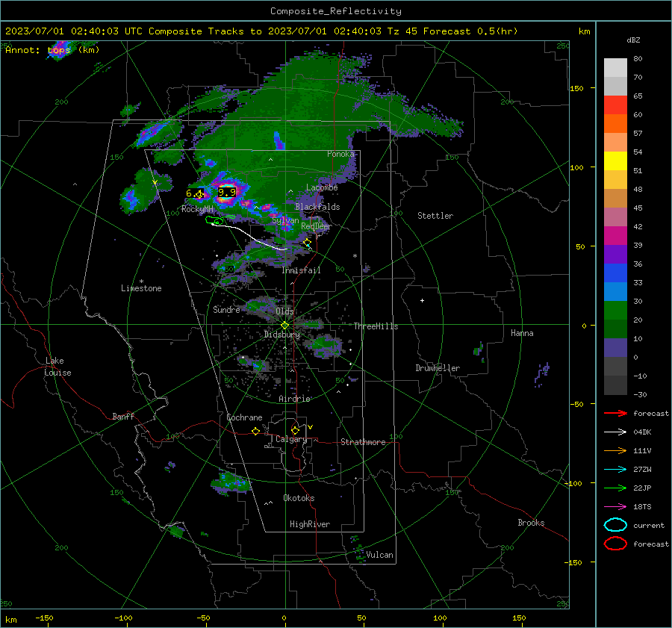Pick the light gray swatch between 80 and 70 dBZ
Screen dimensions: 672x628
tap(615, 67)
